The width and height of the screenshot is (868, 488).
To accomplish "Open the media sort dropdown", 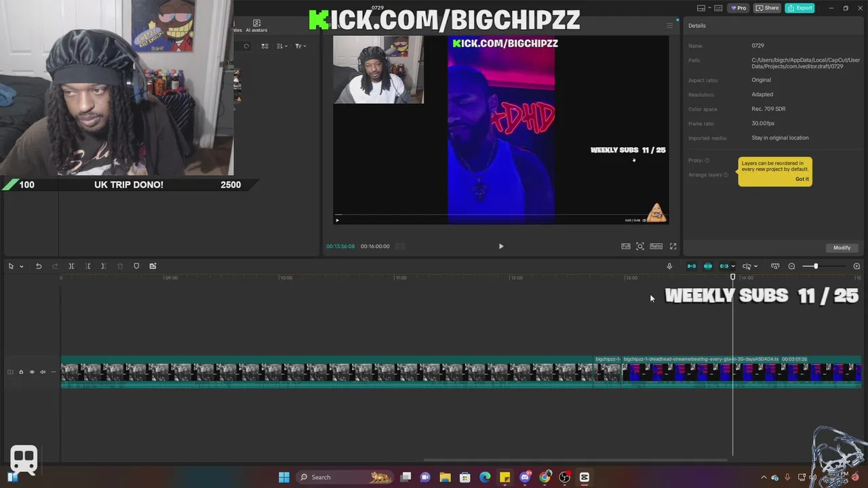I will tap(282, 46).
